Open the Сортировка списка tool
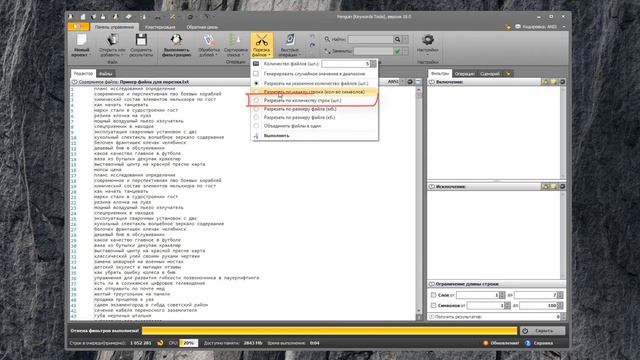The image size is (640, 360). (236, 40)
